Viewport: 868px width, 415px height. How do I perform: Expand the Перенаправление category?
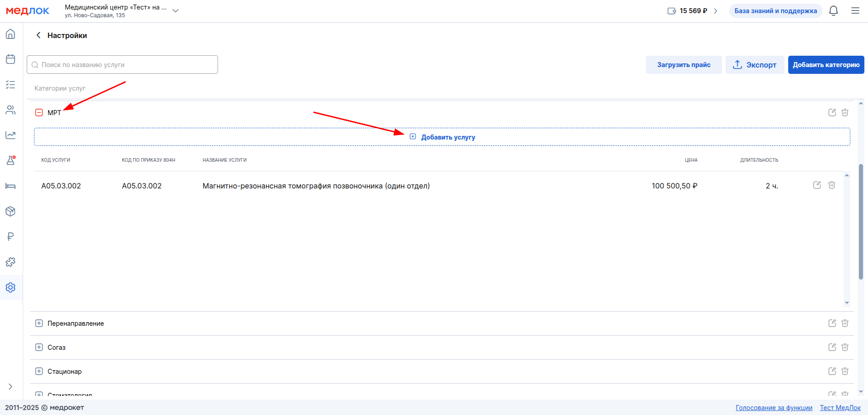pyautogui.click(x=39, y=323)
